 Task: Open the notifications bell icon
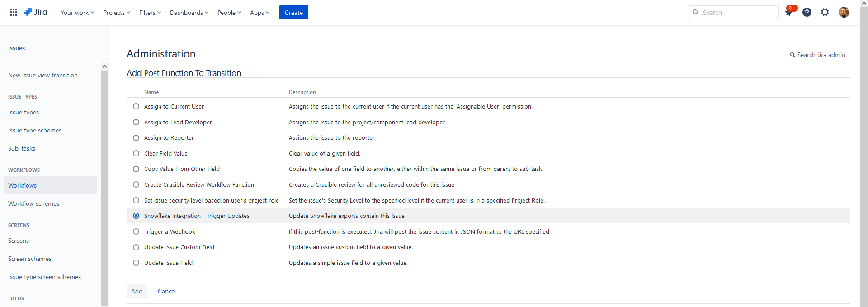click(x=789, y=13)
